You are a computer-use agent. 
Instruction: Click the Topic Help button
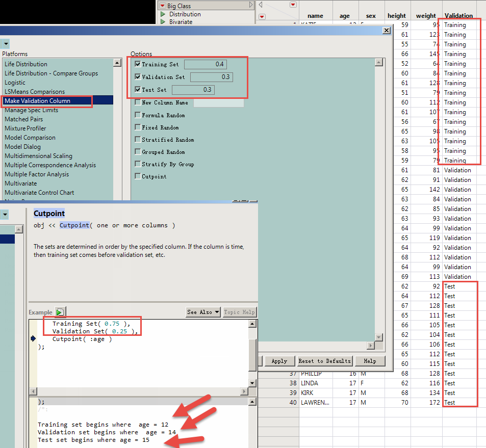pyautogui.click(x=239, y=312)
